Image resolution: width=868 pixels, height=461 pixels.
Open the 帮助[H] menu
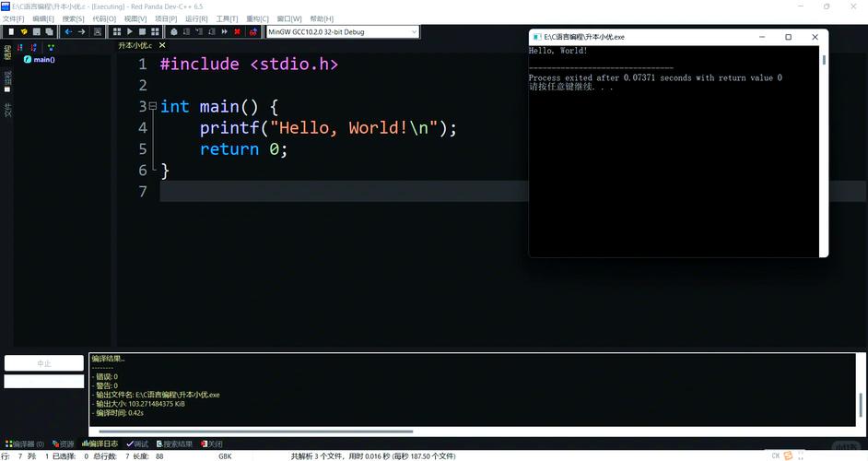[x=322, y=18]
